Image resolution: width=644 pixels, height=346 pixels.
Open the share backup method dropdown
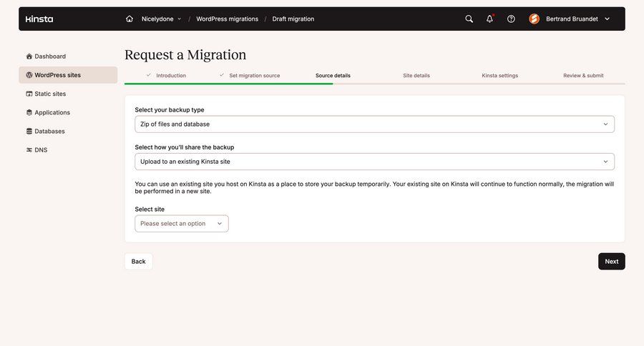click(374, 162)
